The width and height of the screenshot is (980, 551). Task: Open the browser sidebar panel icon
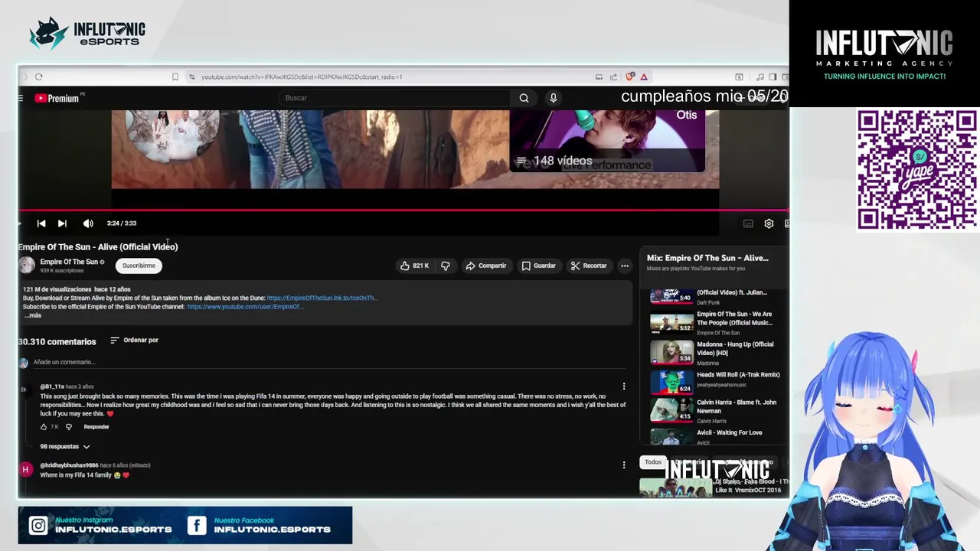773,77
